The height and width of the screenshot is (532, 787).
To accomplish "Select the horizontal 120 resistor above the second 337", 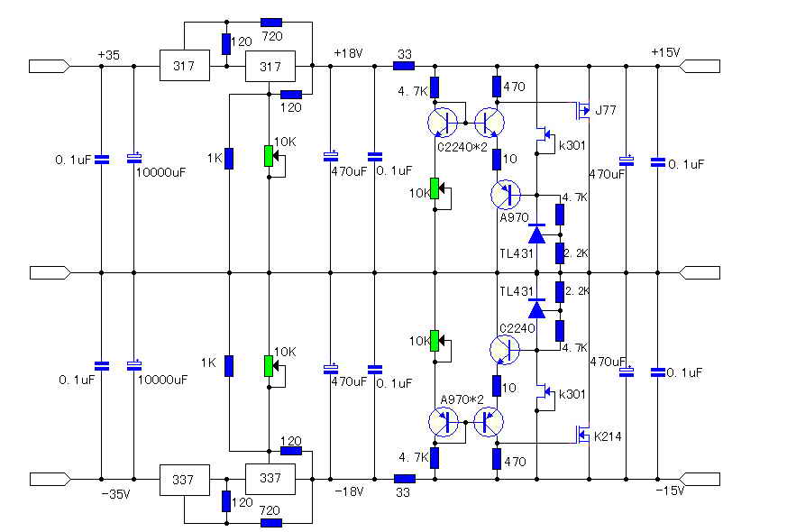I will 291,451.
